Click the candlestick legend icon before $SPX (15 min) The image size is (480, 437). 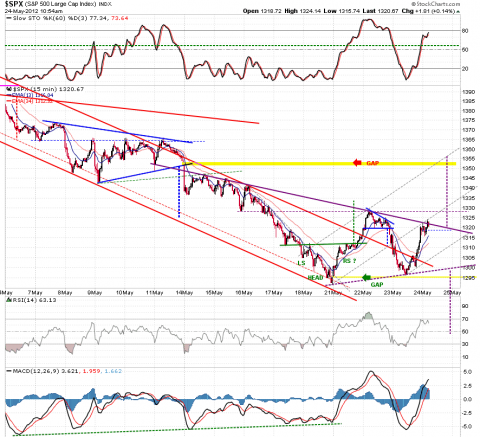point(9,89)
